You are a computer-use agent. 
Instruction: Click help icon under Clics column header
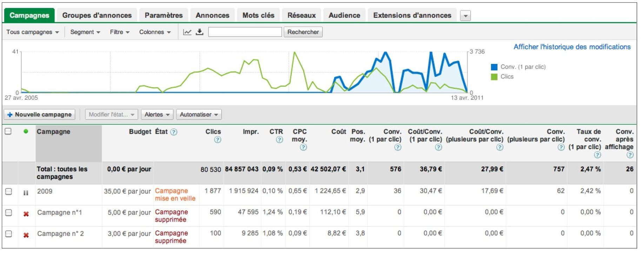[x=218, y=140]
